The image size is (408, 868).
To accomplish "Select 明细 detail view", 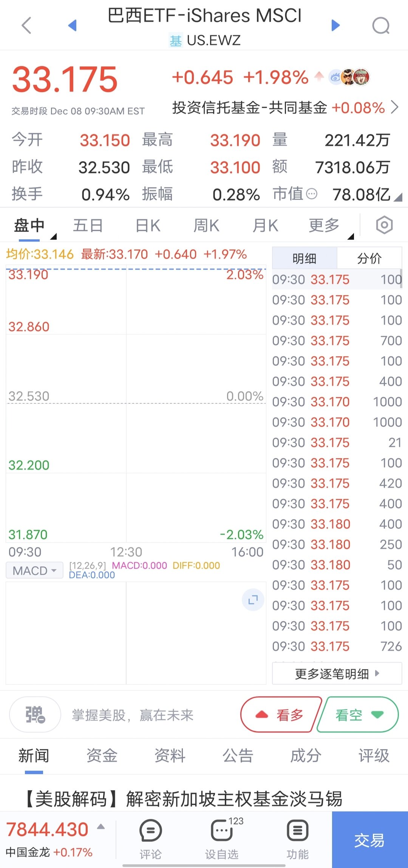I will click(x=304, y=259).
